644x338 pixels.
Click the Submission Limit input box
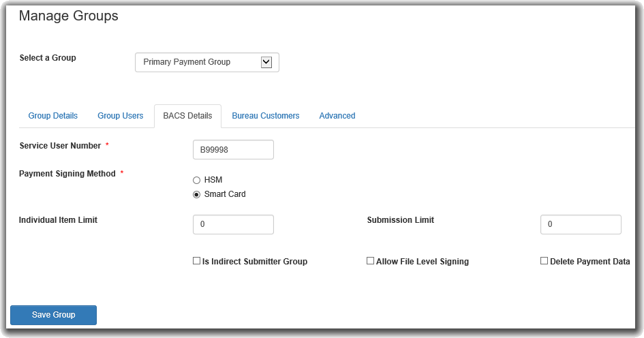coord(581,224)
